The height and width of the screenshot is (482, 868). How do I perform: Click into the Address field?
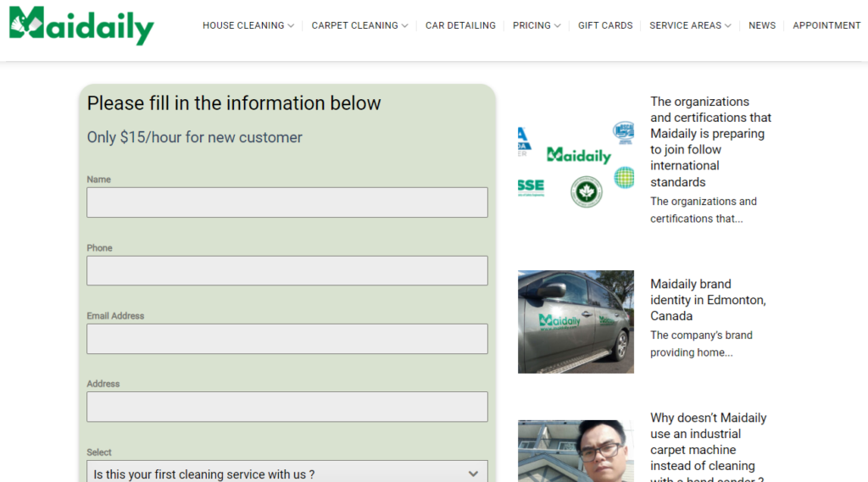click(x=287, y=407)
